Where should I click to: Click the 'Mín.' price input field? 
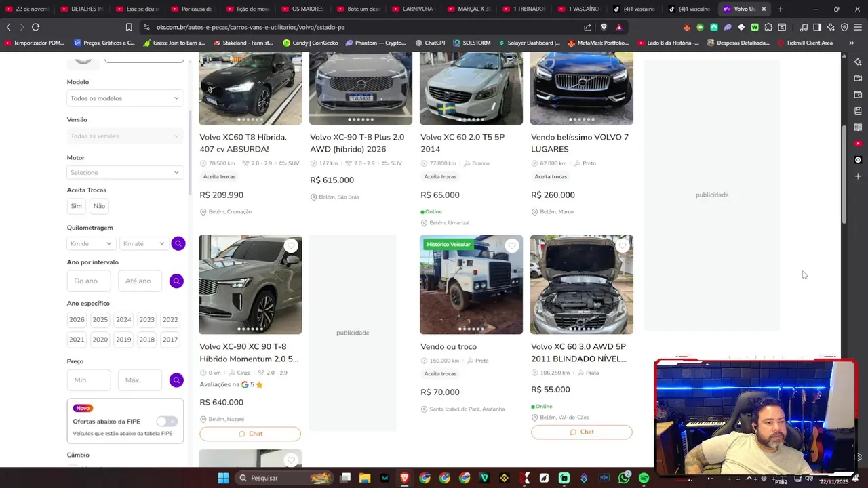point(89,380)
